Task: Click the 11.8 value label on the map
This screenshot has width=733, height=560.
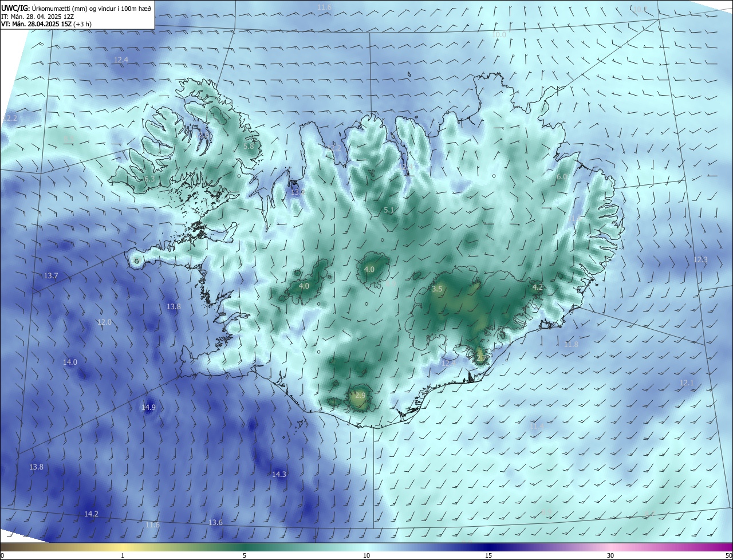Action: tap(571, 344)
